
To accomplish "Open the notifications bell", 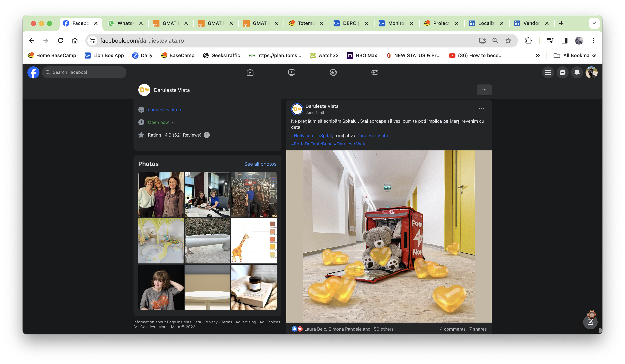I will point(577,72).
